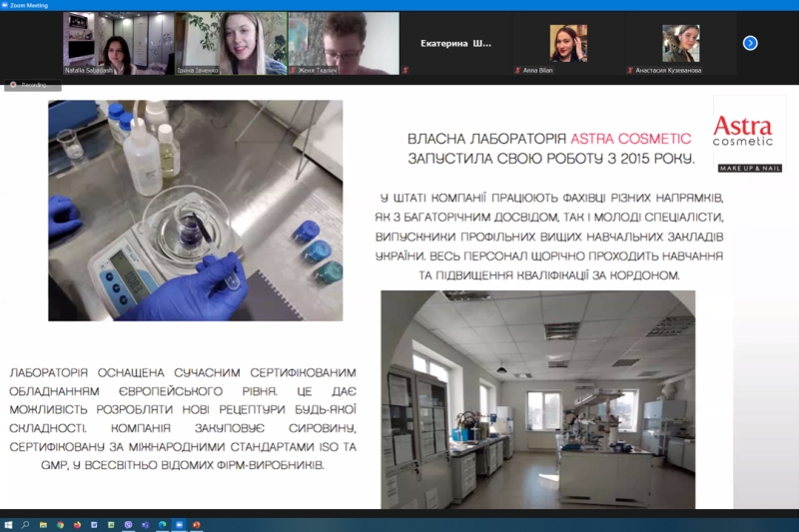Open File Explorer from the taskbar

point(43,525)
